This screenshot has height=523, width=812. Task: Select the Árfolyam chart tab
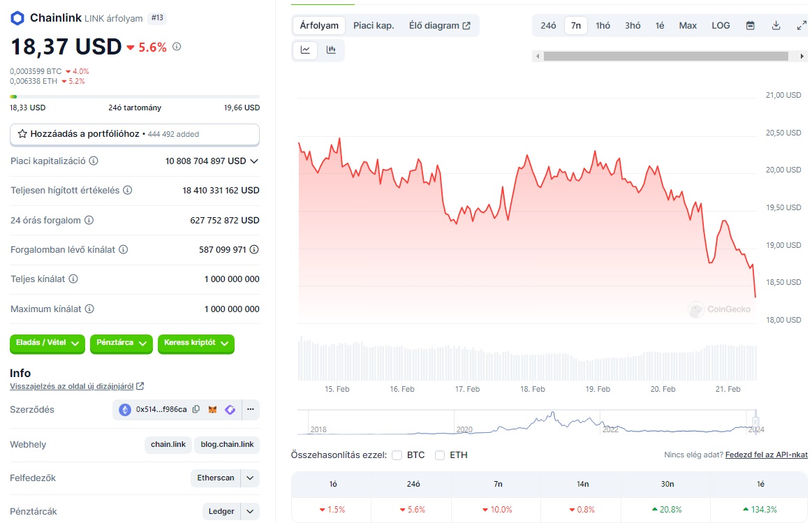[319, 25]
